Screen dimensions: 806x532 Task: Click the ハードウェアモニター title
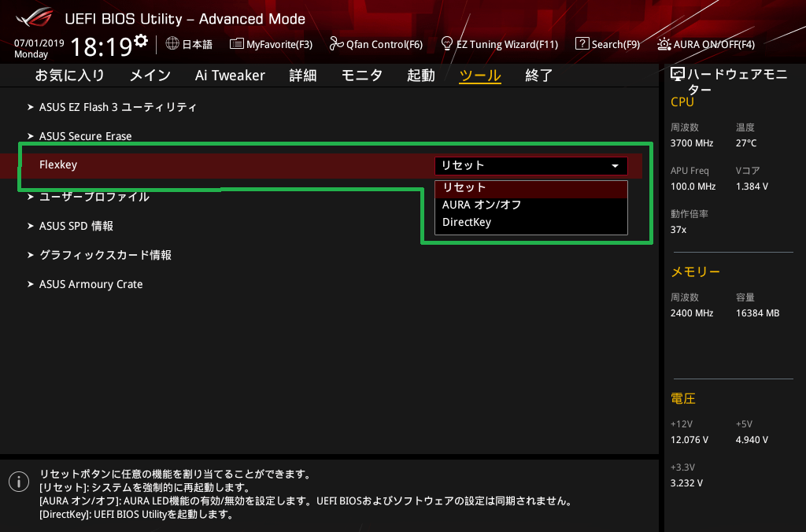tap(738, 82)
